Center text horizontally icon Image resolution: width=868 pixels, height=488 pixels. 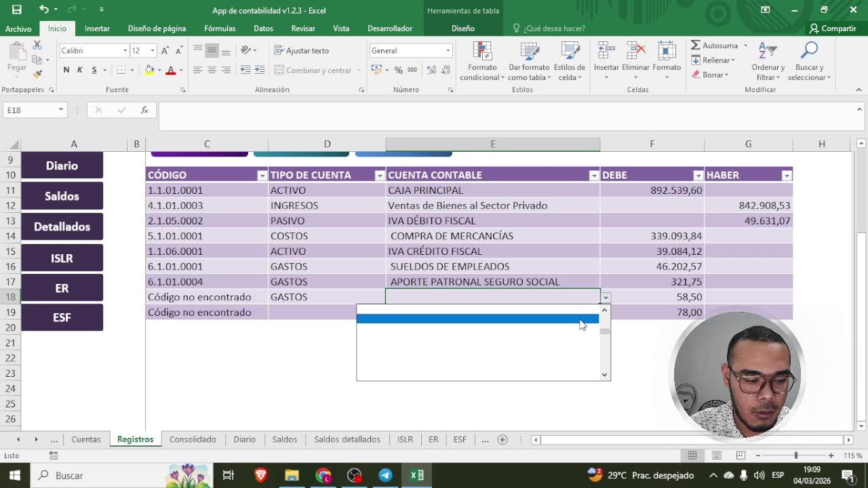[x=212, y=70]
